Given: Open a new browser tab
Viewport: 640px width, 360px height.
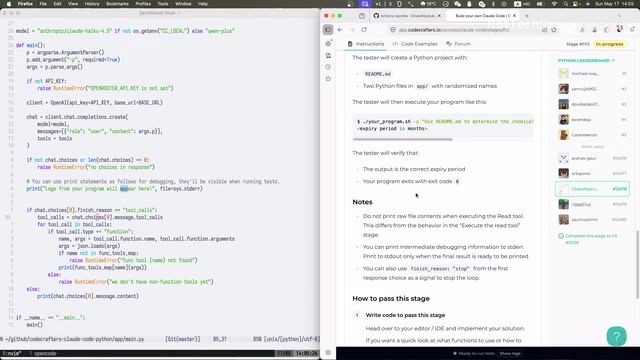Looking at the screenshot, I should (x=527, y=16).
